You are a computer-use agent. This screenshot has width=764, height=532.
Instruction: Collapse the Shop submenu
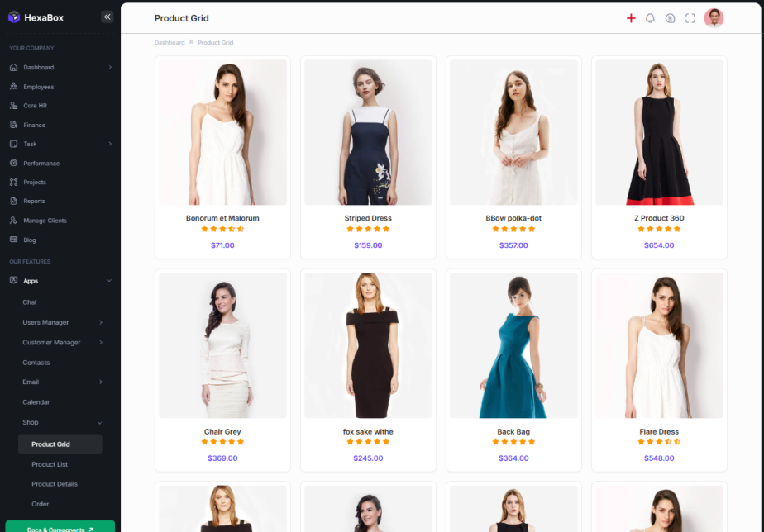click(100, 423)
